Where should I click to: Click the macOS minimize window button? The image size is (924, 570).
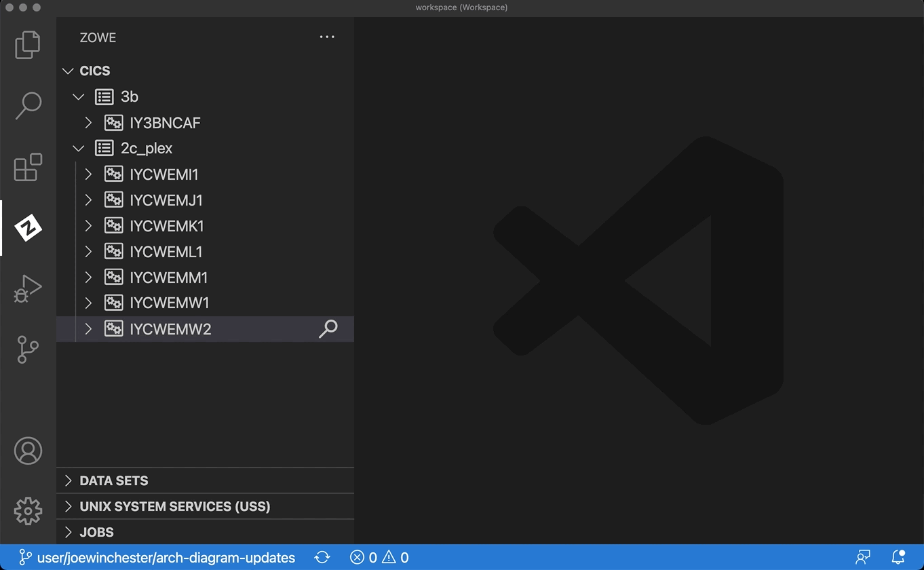pyautogui.click(x=23, y=7)
